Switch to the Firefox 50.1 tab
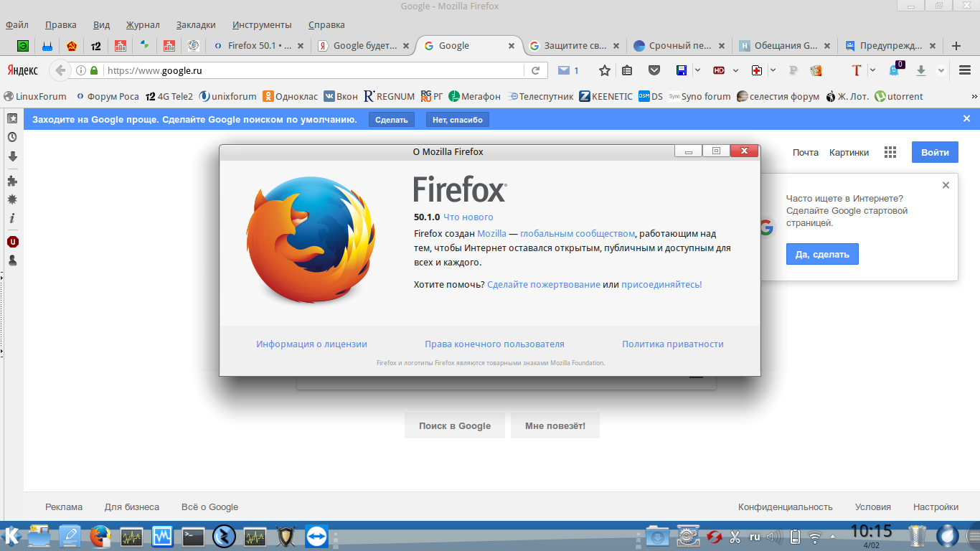Viewport: 980px width, 551px height. pyautogui.click(x=258, y=46)
